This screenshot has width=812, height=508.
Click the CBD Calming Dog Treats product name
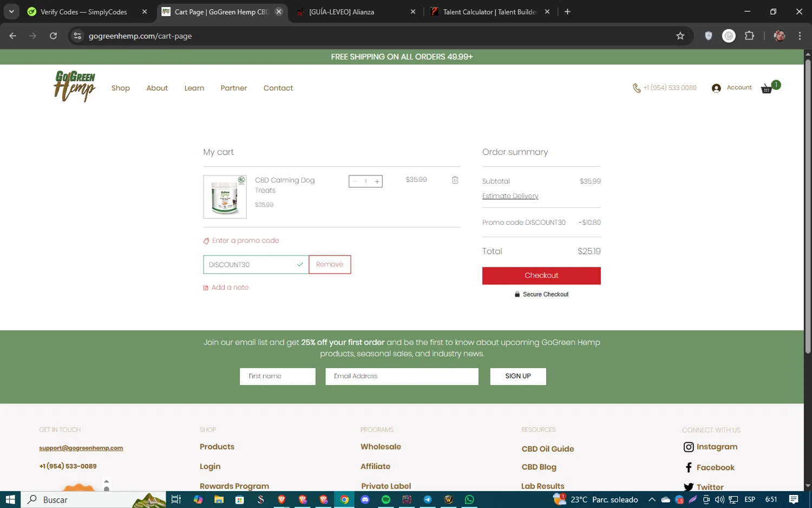(x=285, y=185)
